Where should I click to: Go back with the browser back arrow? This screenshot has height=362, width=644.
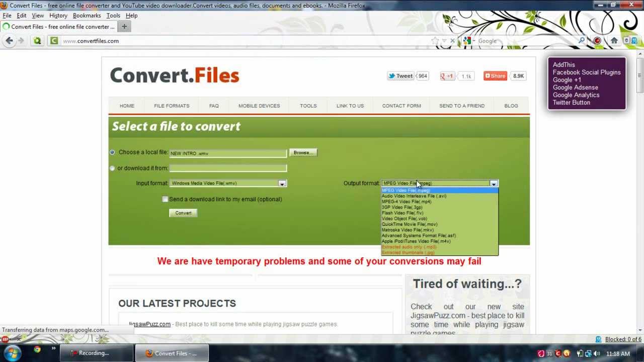(x=9, y=41)
